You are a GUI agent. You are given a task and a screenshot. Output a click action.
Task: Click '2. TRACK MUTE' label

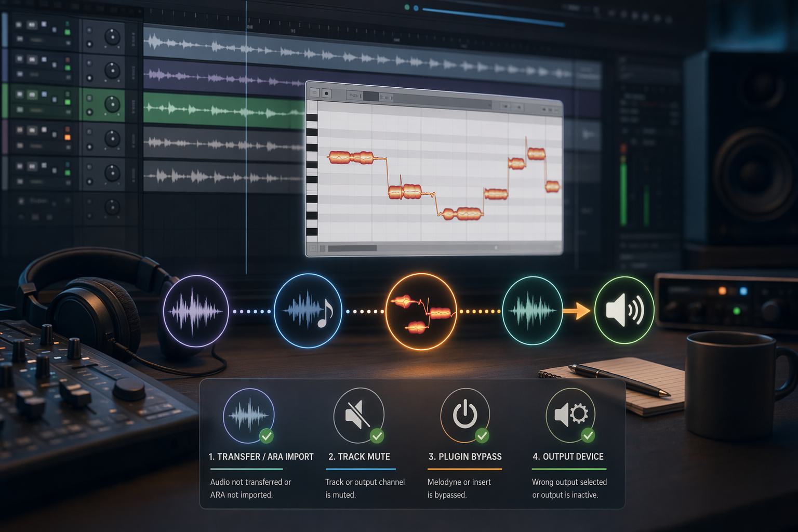click(359, 457)
